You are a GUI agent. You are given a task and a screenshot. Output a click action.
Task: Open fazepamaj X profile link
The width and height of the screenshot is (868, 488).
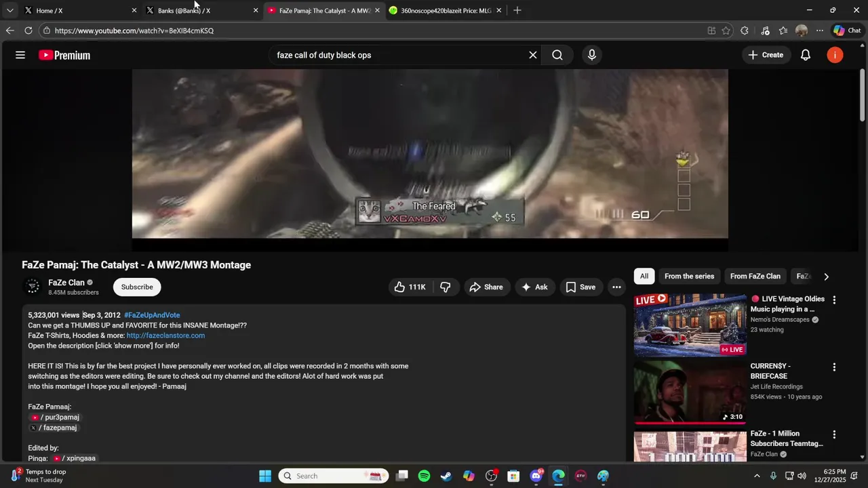[x=54, y=428]
